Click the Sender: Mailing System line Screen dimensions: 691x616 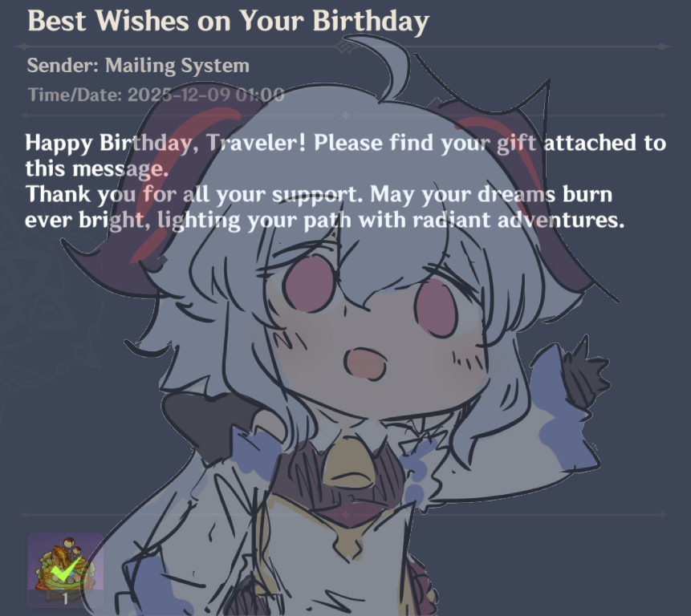[x=138, y=66]
